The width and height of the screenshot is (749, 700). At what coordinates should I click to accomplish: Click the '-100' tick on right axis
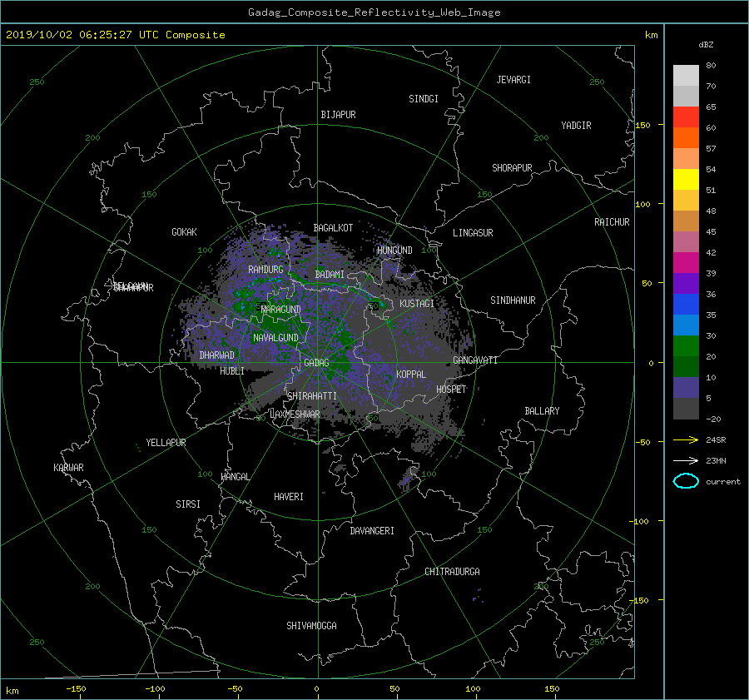tap(638, 521)
